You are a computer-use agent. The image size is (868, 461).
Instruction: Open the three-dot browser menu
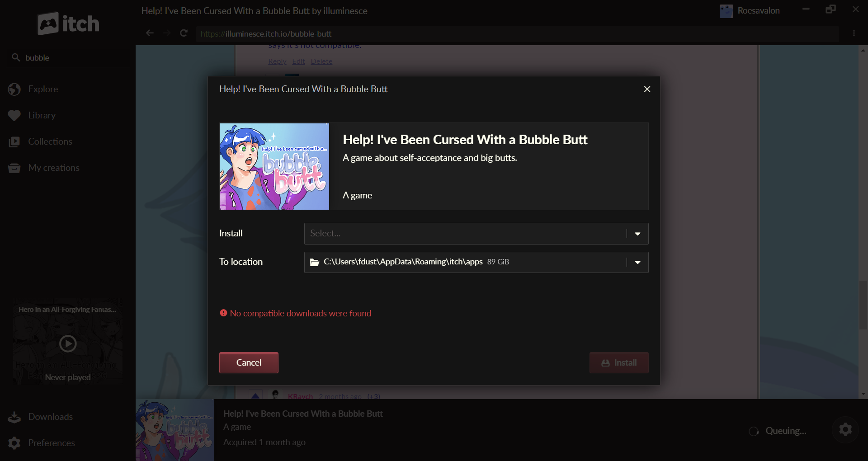[x=854, y=33]
